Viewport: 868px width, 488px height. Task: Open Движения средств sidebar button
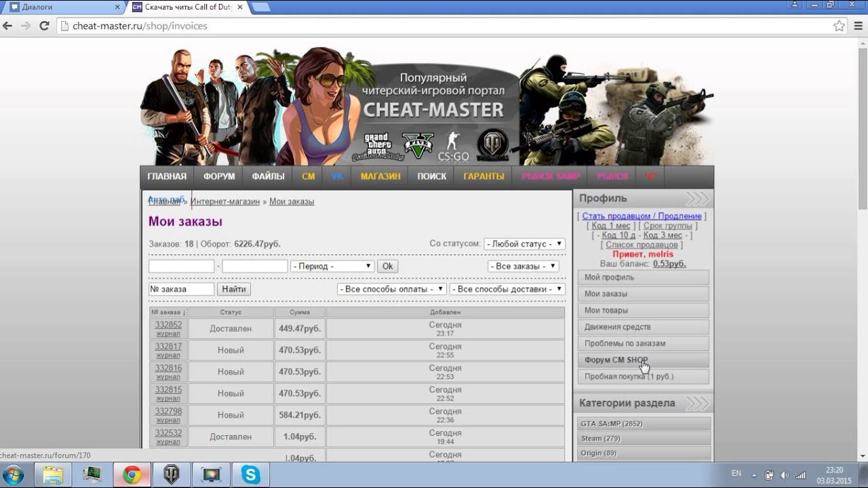click(x=643, y=327)
